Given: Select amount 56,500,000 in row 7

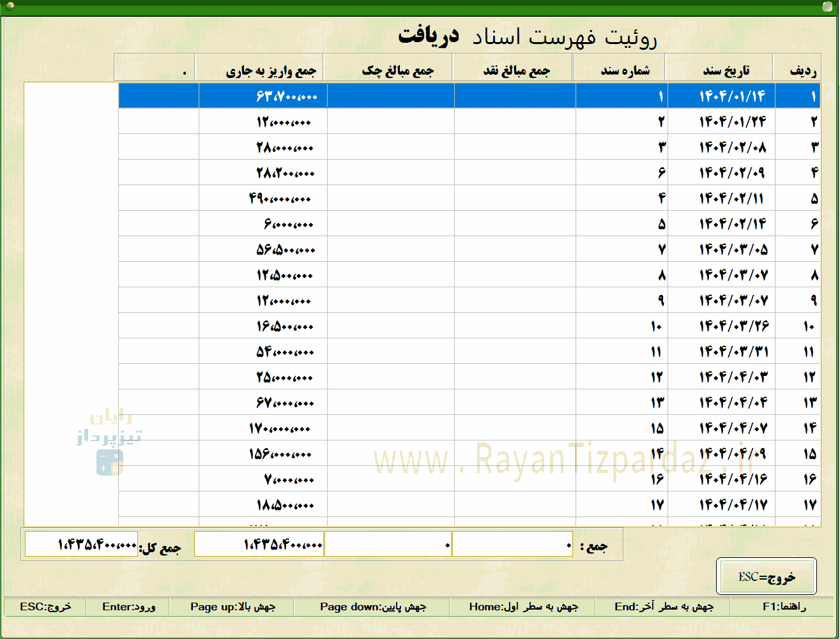Looking at the screenshot, I should pos(263,249).
